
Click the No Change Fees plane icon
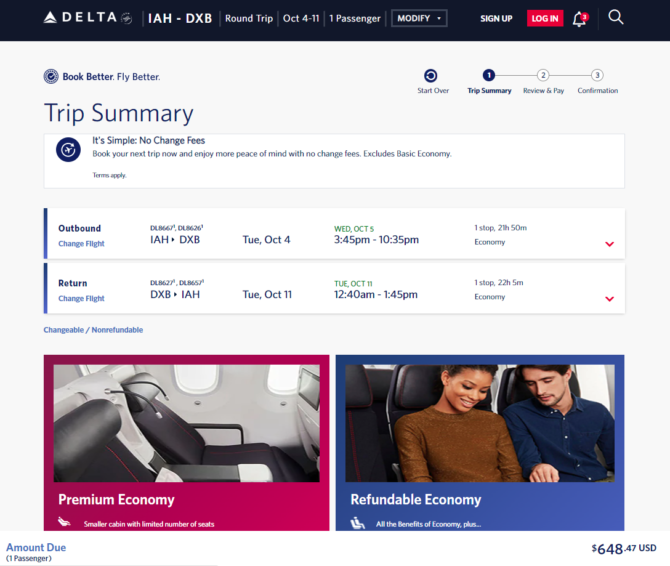(x=68, y=150)
